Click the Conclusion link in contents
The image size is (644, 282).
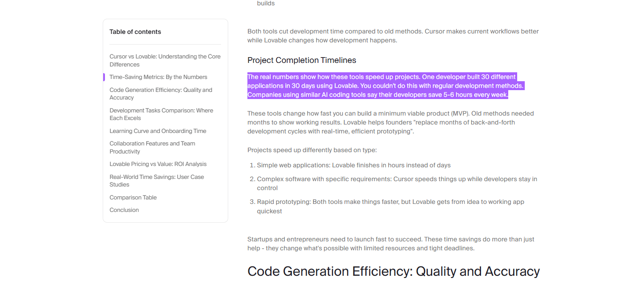[x=124, y=210]
